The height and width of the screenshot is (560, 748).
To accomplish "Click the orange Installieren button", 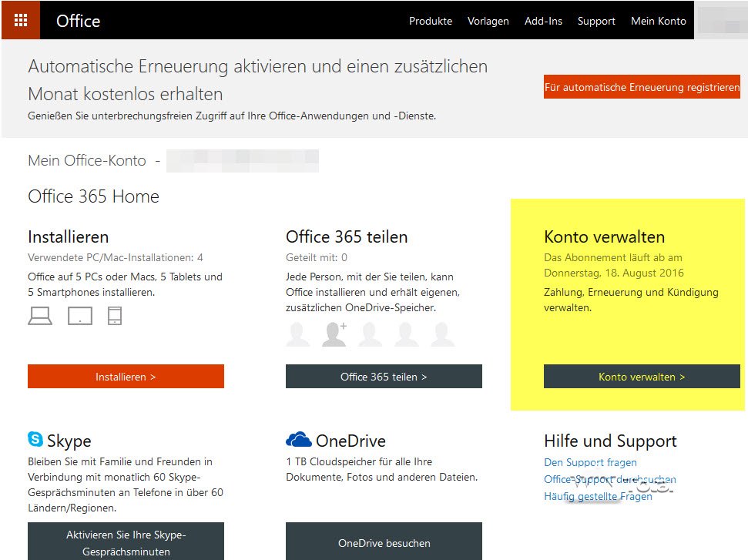I will (126, 377).
